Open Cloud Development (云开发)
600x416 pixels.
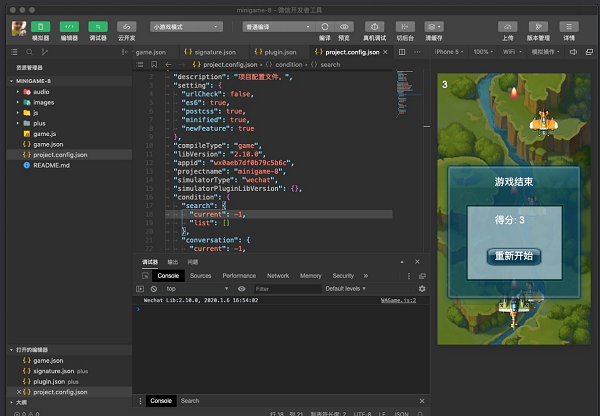point(127,27)
